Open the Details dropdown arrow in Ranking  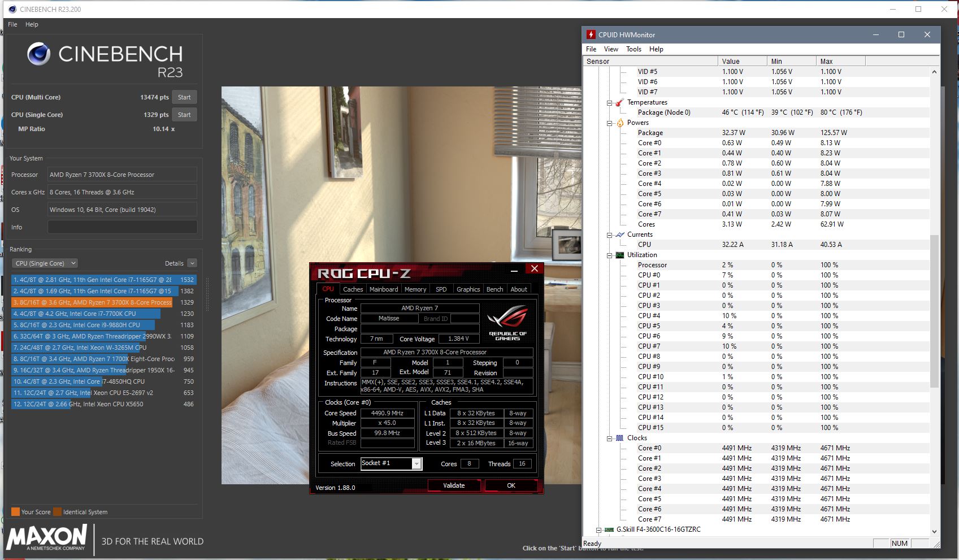coord(192,263)
